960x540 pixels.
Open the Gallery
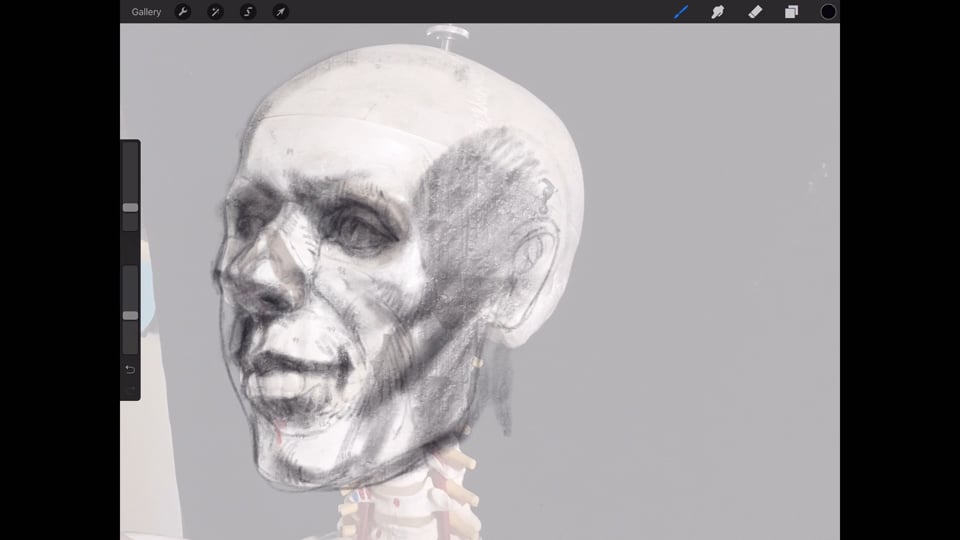[x=146, y=12]
